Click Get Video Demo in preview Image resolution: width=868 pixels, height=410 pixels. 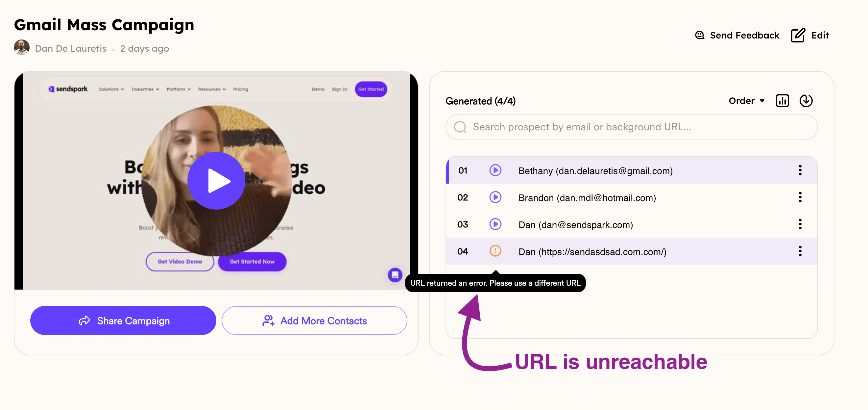(180, 261)
